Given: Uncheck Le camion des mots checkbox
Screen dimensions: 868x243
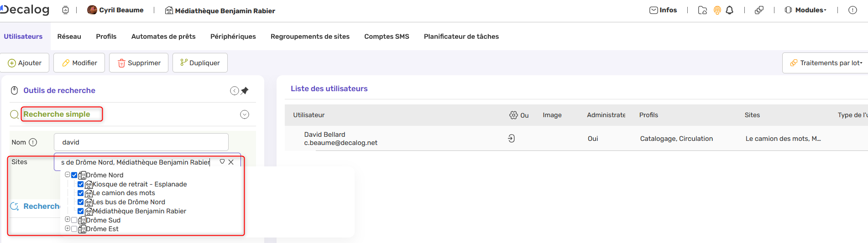Looking at the screenshot, I should (80, 193).
